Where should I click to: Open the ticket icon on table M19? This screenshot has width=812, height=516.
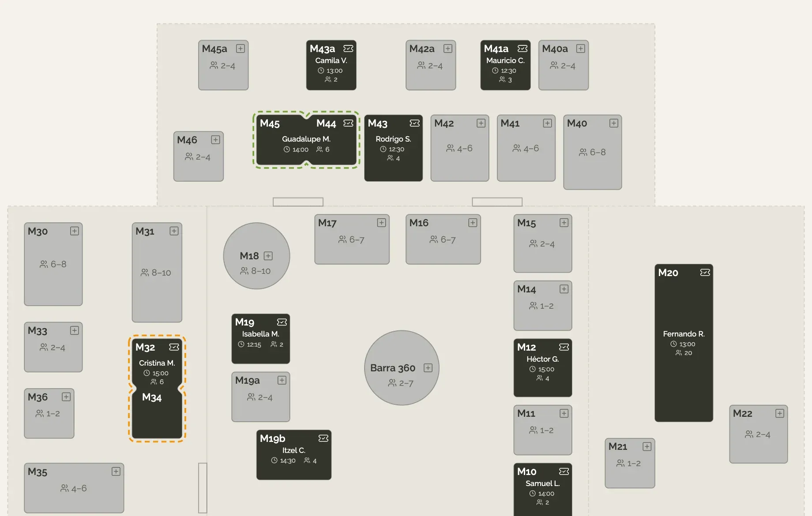(x=282, y=322)
